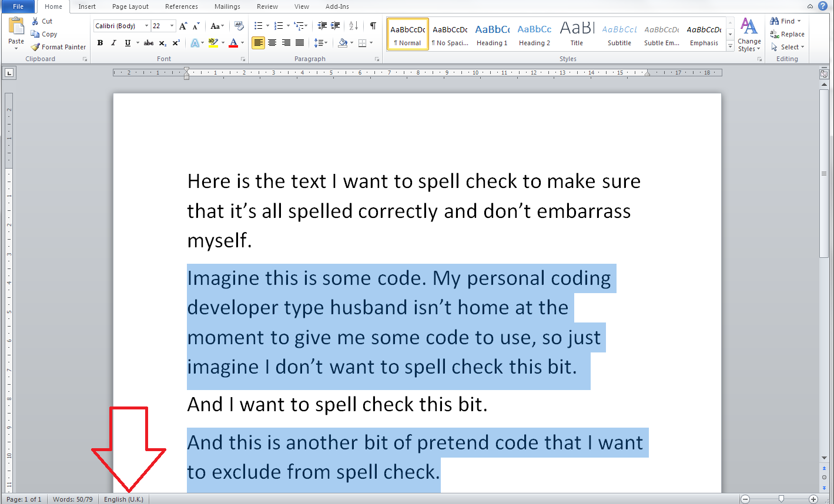
Task: Click the Sort A-Z icon
Action: click(353, 26)
